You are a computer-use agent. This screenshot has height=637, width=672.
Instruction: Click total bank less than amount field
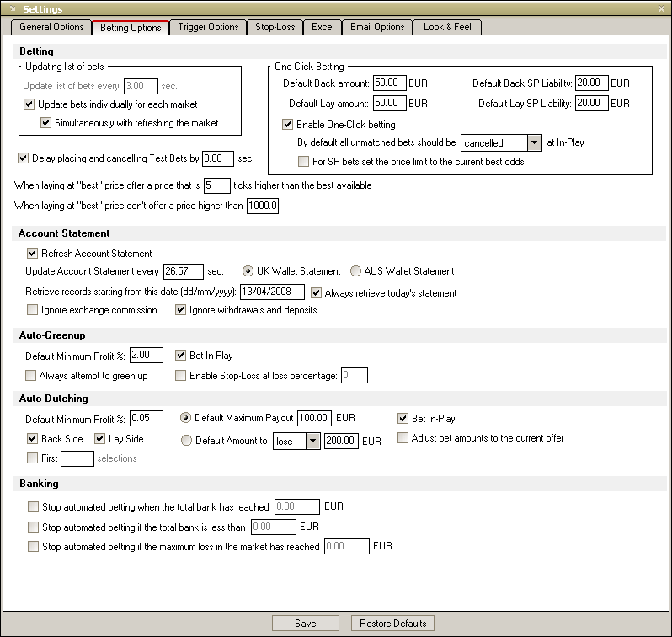point(274,527)
